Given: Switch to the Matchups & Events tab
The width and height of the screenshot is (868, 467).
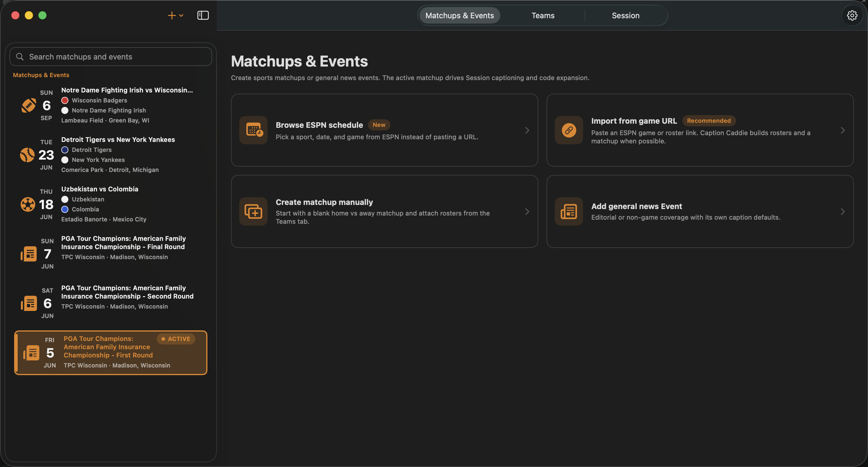Looking at the screenshot, I should [459, 16].
